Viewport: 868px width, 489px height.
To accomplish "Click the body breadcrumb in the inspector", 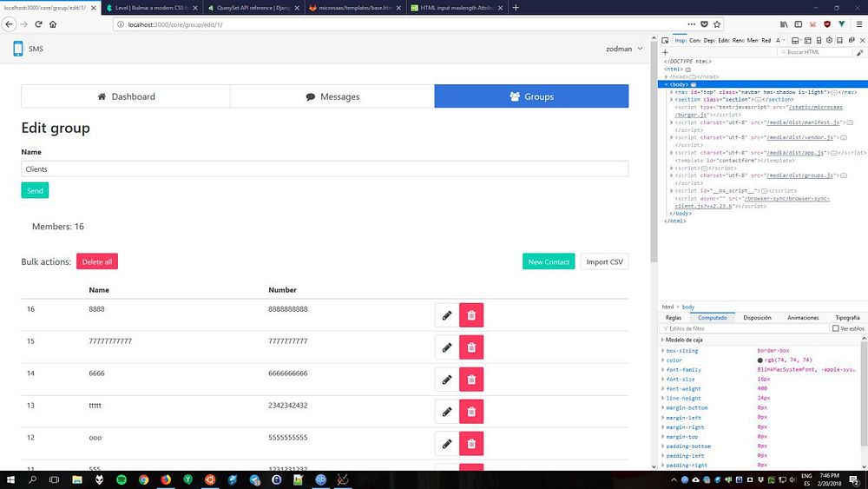I will click(688, 307).
